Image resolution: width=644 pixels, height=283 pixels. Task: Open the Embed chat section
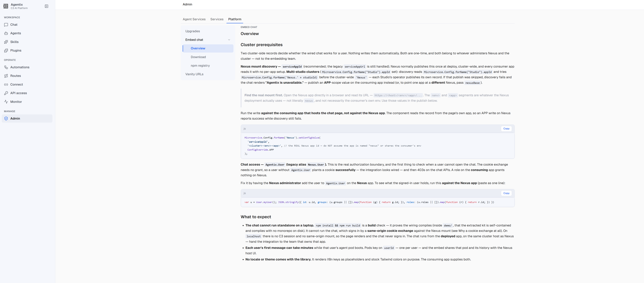208,40
